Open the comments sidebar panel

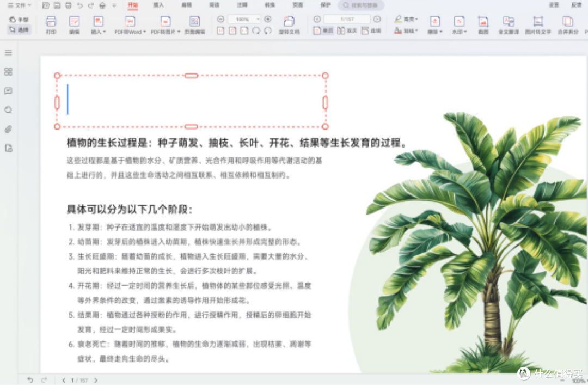[8, 91]
